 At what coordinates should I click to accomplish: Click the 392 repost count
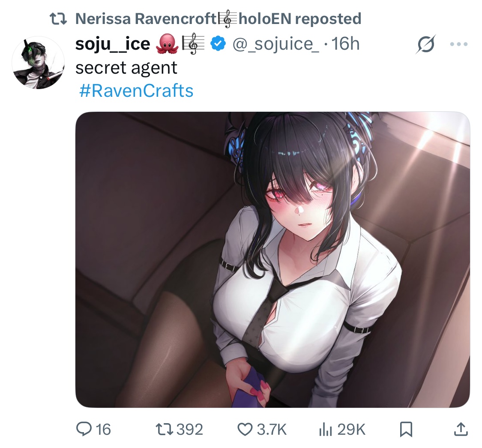point(190,429)
